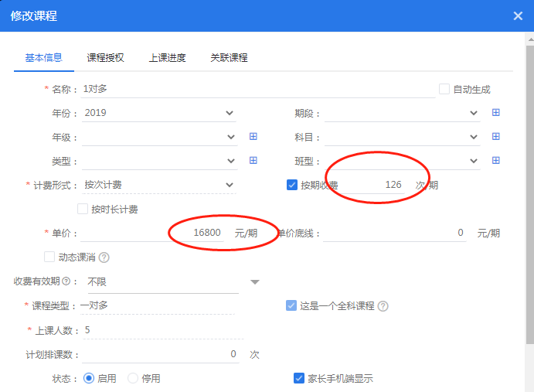Open the 年份 dropdown showing 2019
The height and width of the screenshot is (392, 534).
click(159, 113)
